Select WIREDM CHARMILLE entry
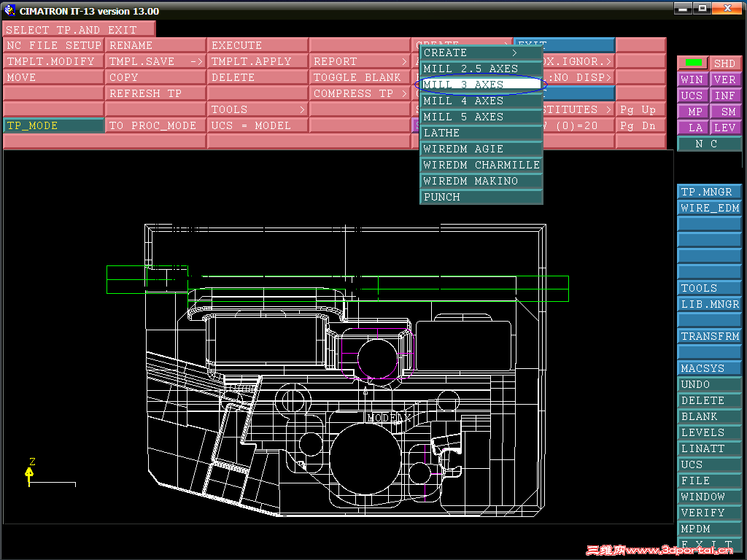This screenshot has width=747, height=560. (481, 165)
